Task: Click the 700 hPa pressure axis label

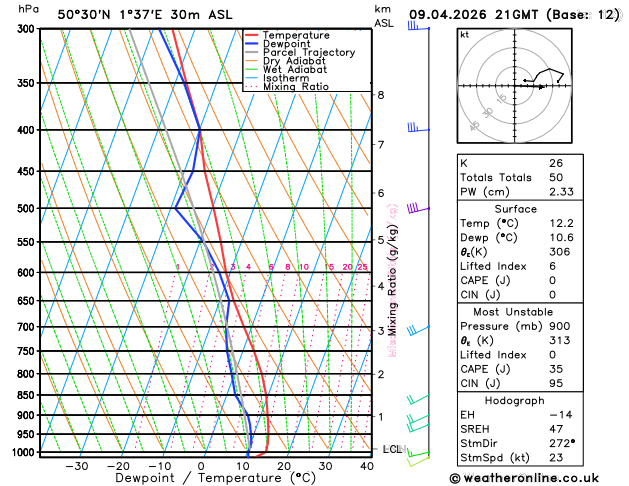Action: pyautogui.click(x=28, y=327)
